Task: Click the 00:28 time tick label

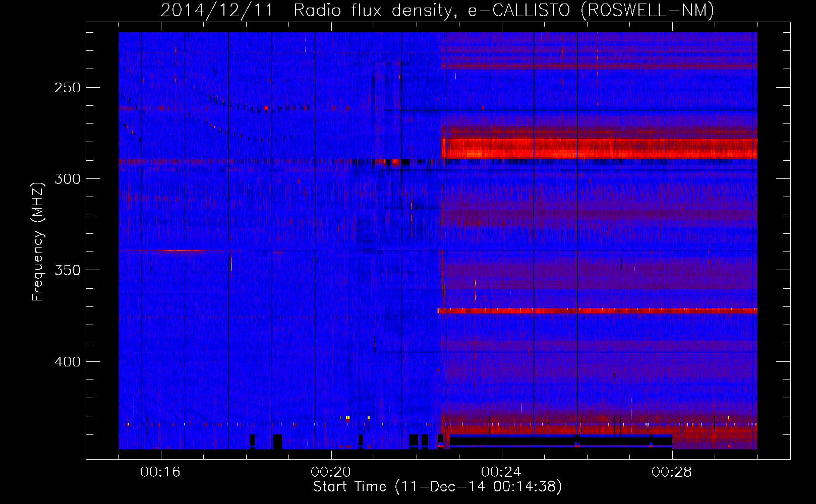Action: 671,472
